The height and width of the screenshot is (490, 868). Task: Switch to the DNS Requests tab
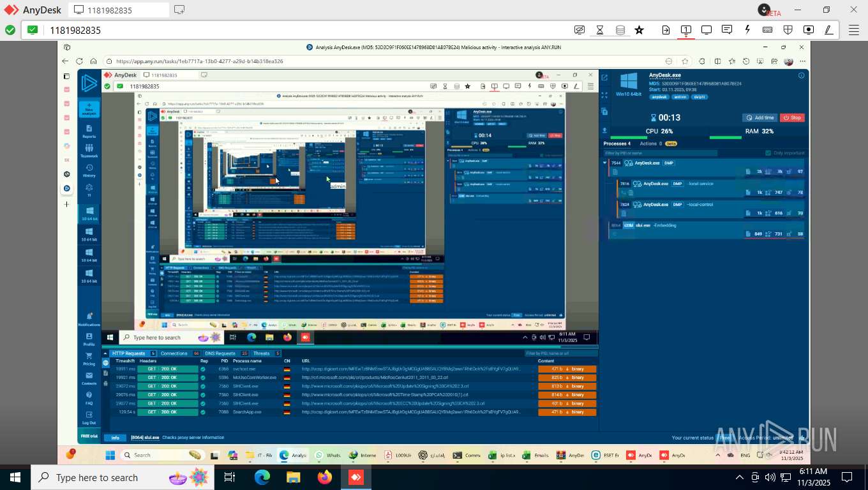click(x=227, y=353)
